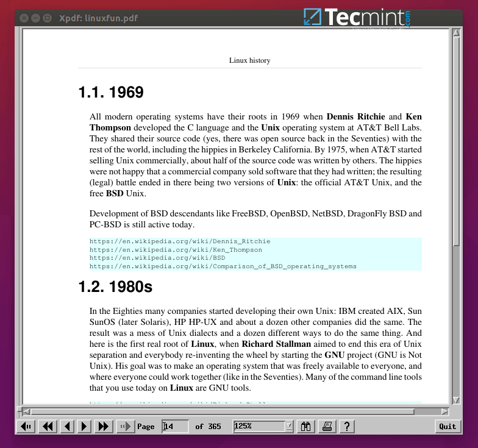Jump forward ten pages with the double-right arrow
This screenshot has height=448, width=478.
pyautogui.click(x=104, y=426)
